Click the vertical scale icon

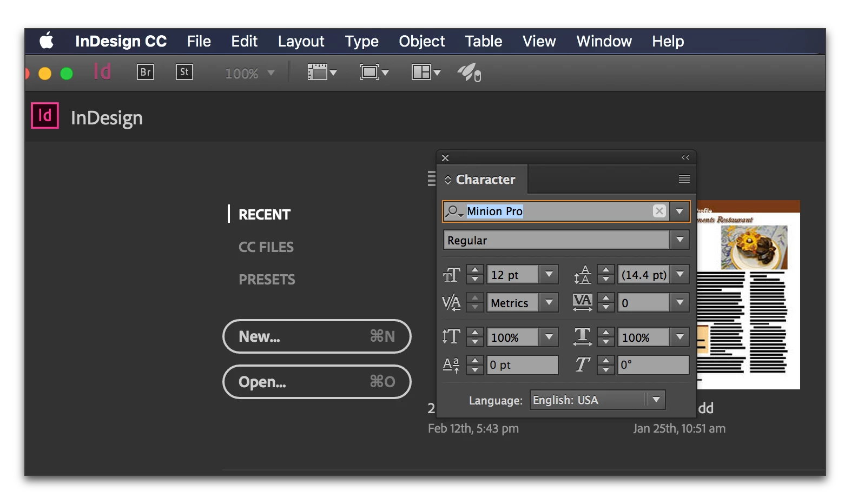point(451,337)
